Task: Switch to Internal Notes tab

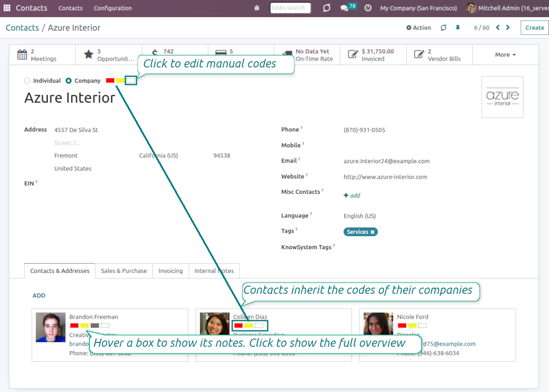Action: (x=214, y=271)
